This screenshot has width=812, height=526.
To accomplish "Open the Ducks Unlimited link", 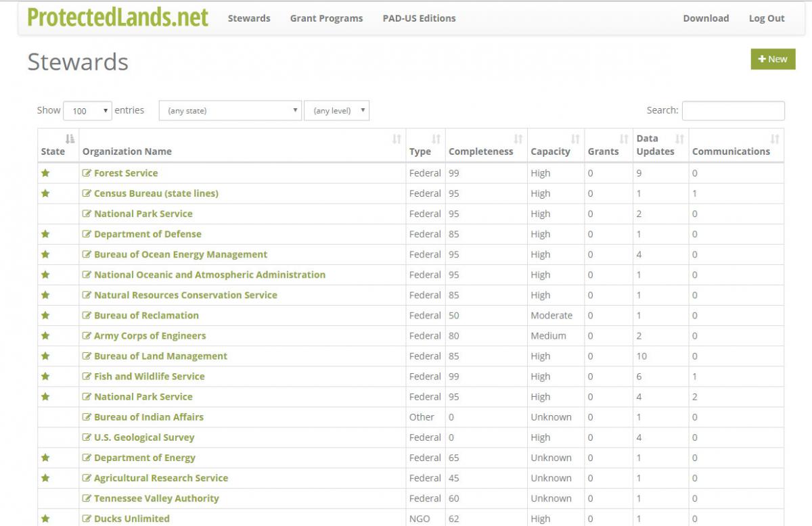I will point(132,519).
